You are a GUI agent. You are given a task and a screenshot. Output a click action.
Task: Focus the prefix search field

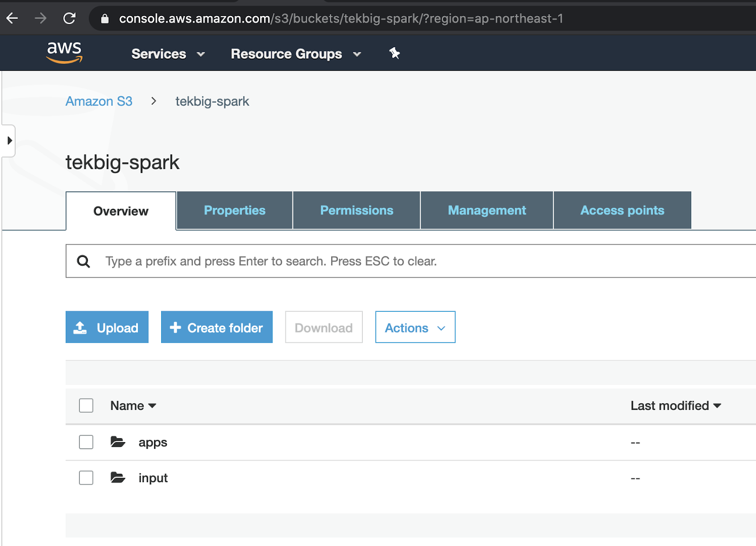[411, 261]
